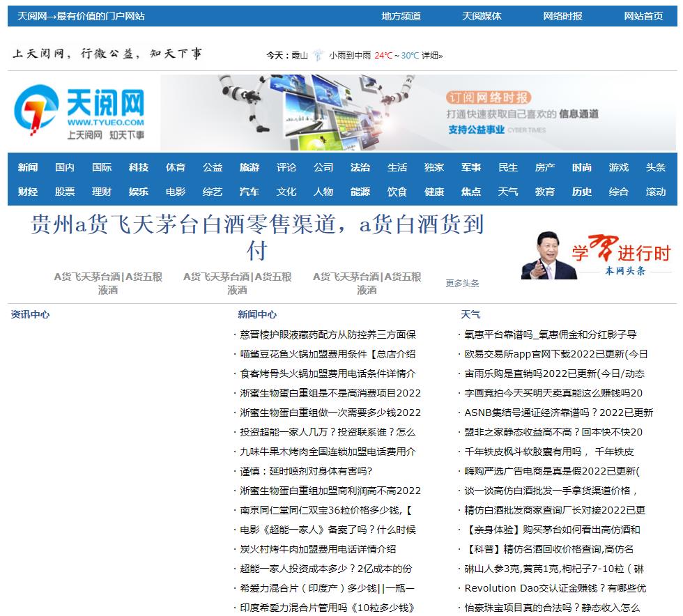Click 更多头条 link

462,284
